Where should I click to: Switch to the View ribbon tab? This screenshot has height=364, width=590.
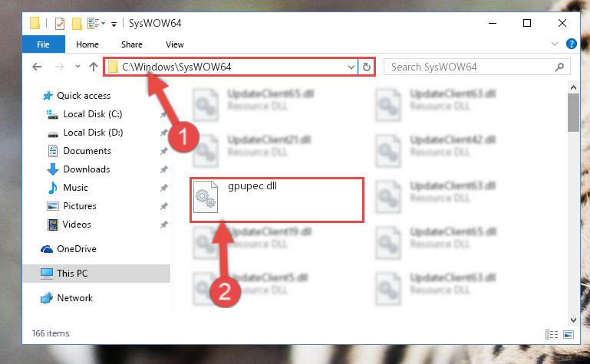click(x=175, y=44)
